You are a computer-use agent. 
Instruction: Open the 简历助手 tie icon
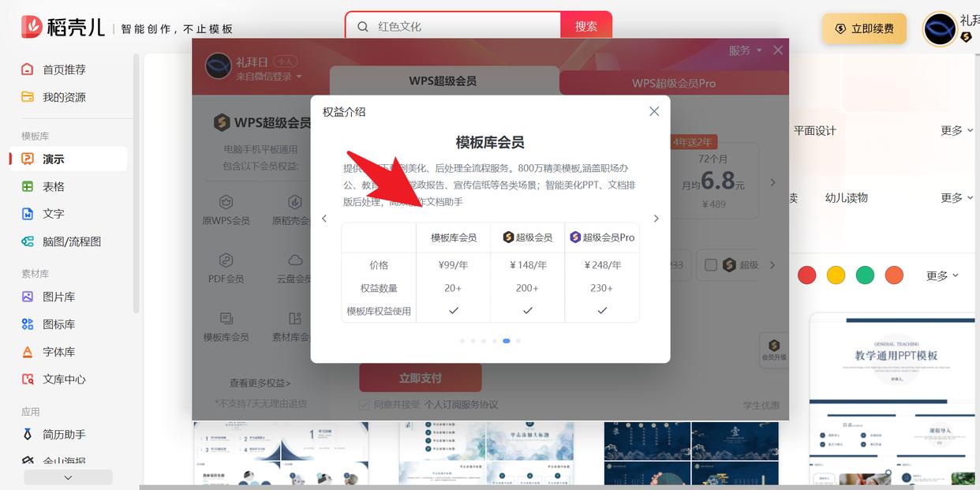click(x=28, y=435)
